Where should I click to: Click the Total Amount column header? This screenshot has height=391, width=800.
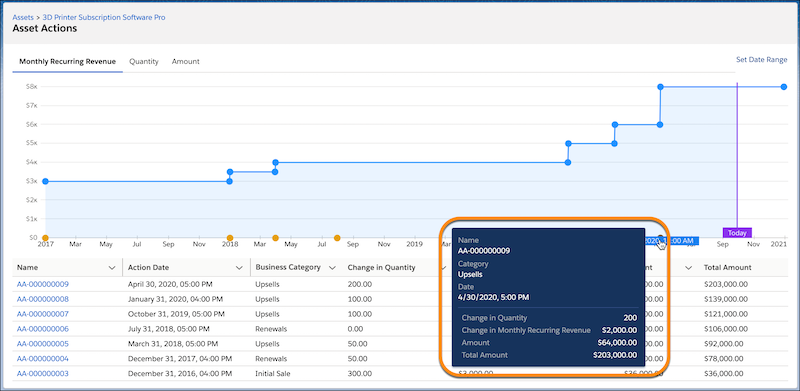pos(728,267)
